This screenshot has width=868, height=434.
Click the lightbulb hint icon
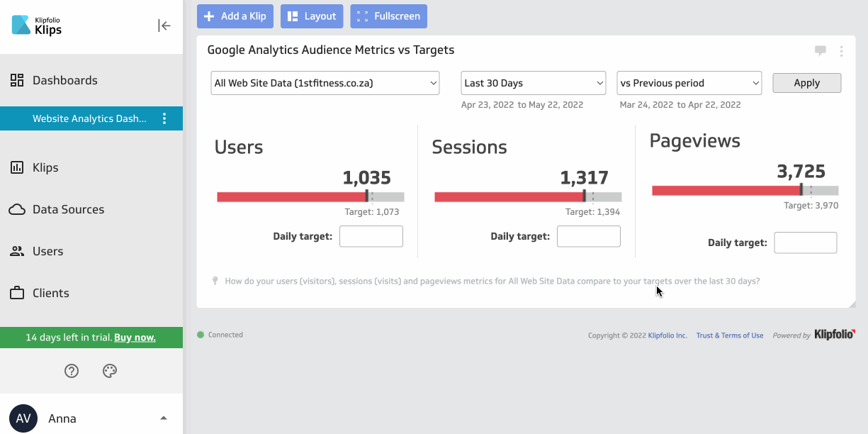pyautogui.click(x=215, y=281)
